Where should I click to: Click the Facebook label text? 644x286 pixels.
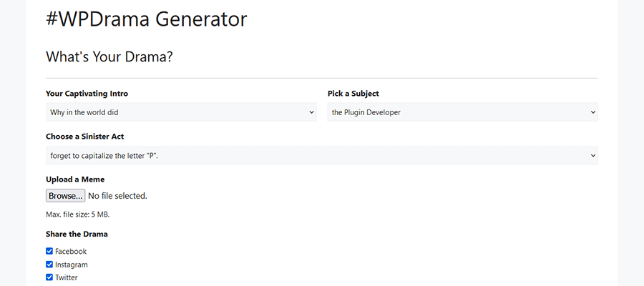[71, 252]
